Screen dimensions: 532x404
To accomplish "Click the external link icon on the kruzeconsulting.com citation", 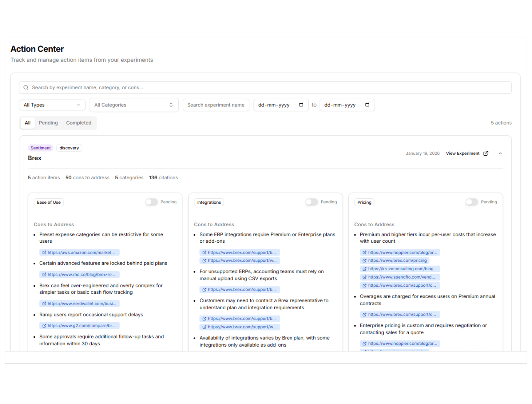I will click(x=364, y=269).
